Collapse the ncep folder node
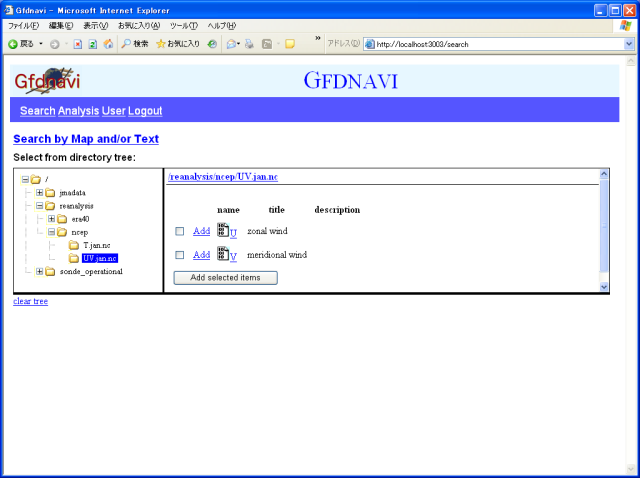Screen dimensions: 640x478 click(x=52, y=232)
